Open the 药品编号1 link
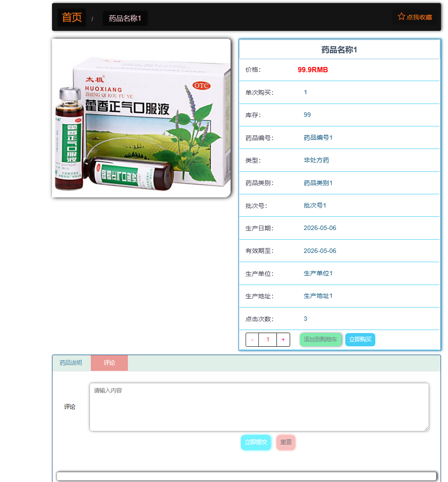448x482 pixels. 318,137
